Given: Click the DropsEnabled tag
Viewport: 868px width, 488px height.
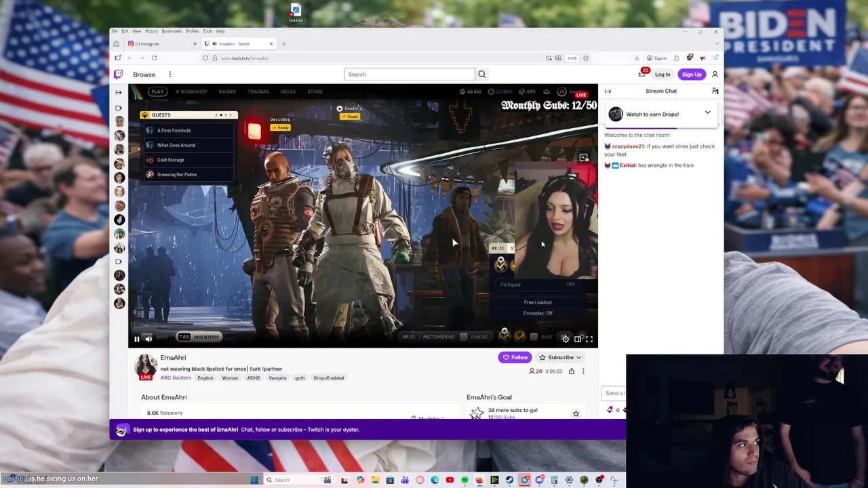Looking at the screenshot, I should click(328, 378).
